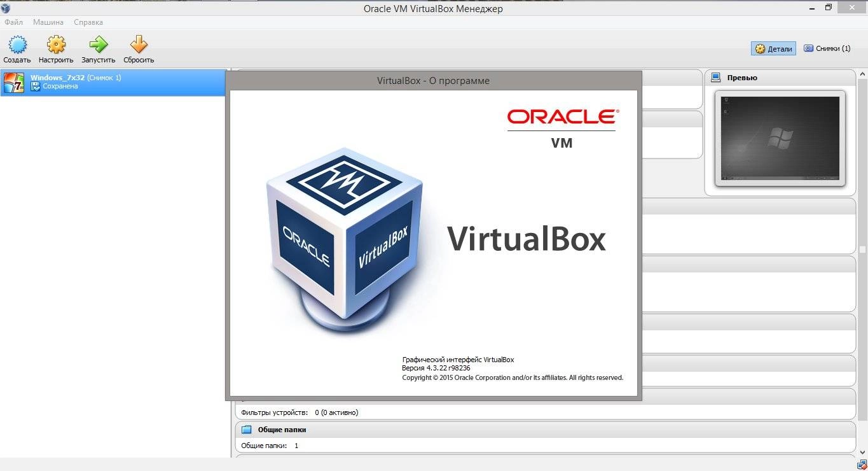Screen dimensions: 868x471
Task: Click the Превью monitor icon
Action: click(x=715, y=78)
